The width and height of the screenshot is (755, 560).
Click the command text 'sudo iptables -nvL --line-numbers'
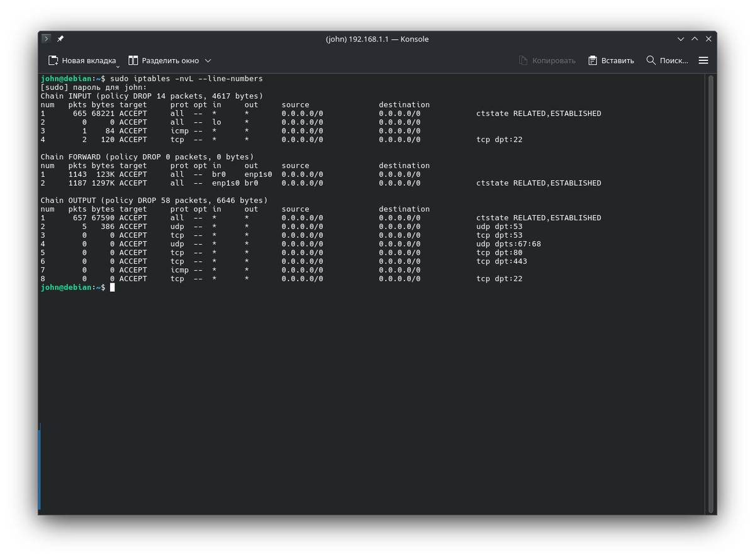(186, 79)
